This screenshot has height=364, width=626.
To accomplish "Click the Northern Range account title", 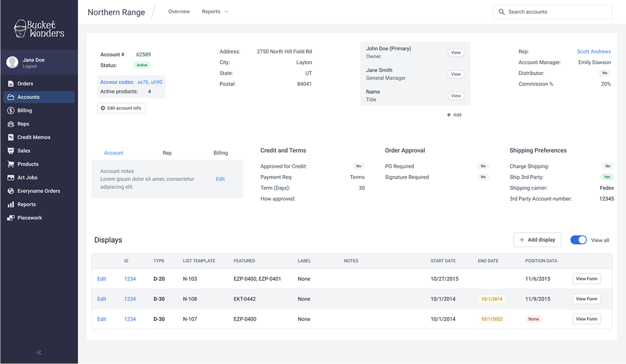I will [116, 13].
